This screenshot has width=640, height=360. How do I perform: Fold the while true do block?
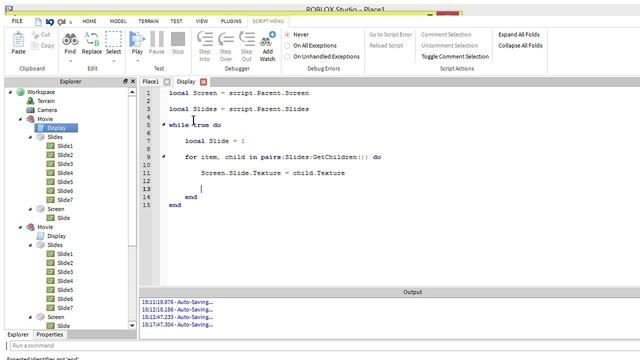[164, 124]
